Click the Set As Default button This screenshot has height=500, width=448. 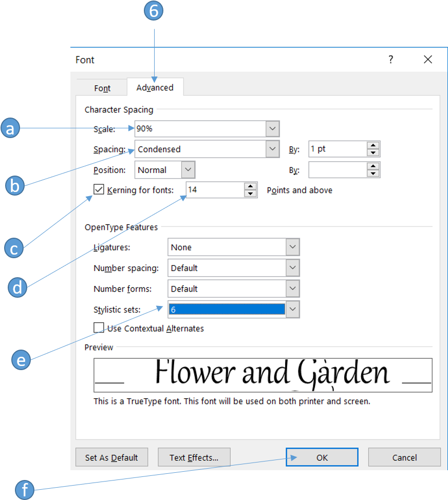click(x=111, y=457)
